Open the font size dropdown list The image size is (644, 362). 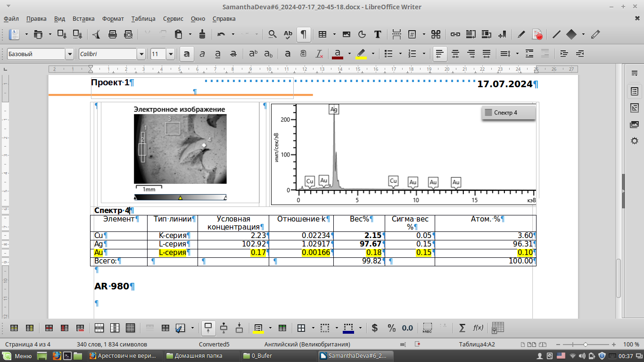click(x=170, y=54)
